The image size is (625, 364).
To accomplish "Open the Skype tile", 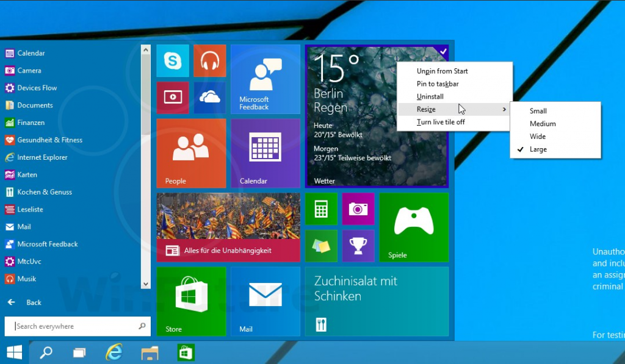I will [173, 61].
